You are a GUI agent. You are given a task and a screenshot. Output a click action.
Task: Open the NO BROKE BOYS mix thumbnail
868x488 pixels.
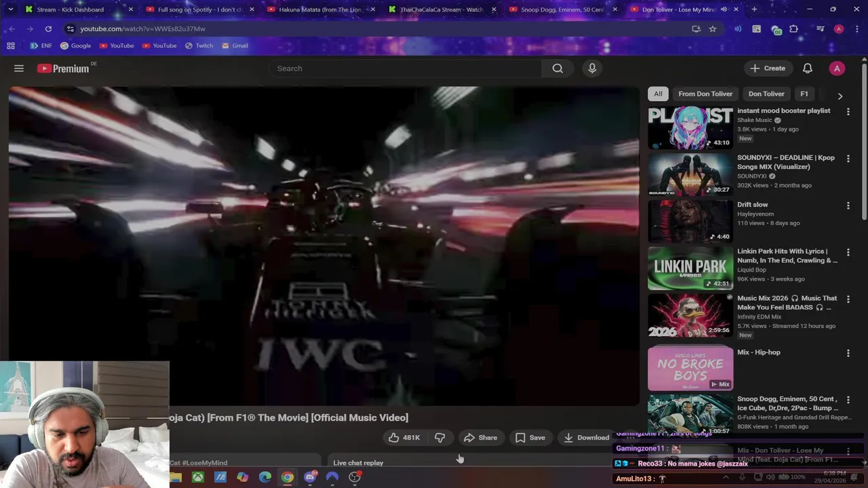[690, 369]
